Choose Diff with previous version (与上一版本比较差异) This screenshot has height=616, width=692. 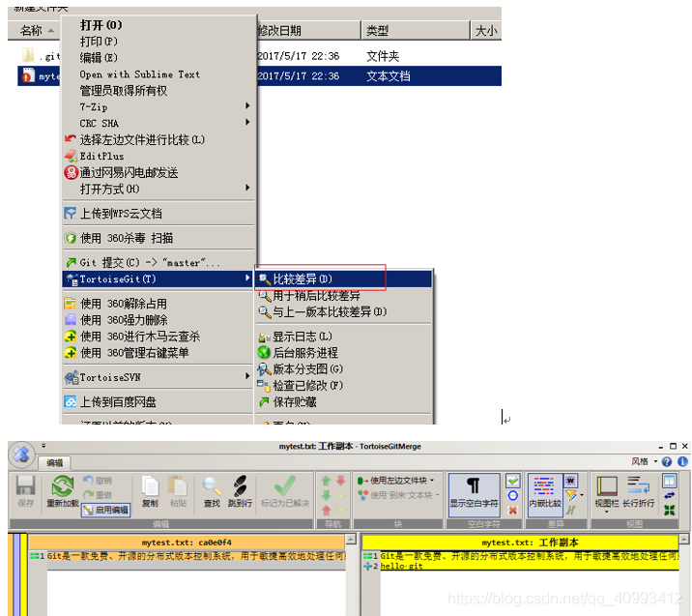point(344,311)
